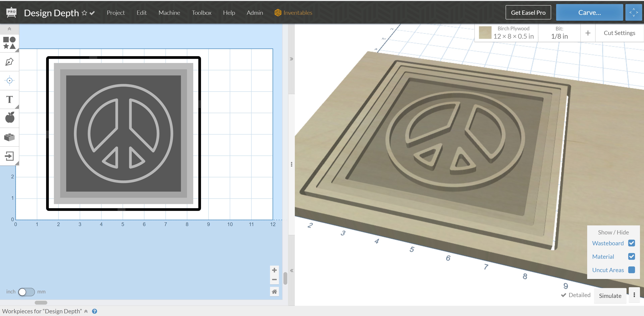The width and height of the screenshot is (644, 316).
Task: Collapse the left toolbar with top chevron
Action: 10,29
